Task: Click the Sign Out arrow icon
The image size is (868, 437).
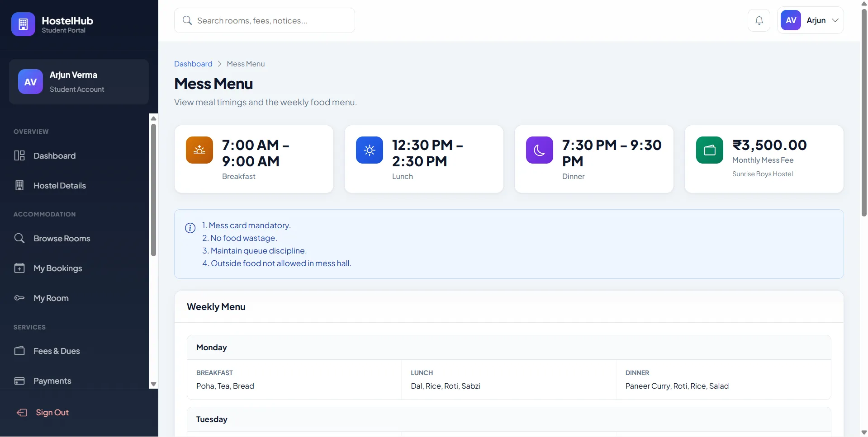Action: coord(22,412)
